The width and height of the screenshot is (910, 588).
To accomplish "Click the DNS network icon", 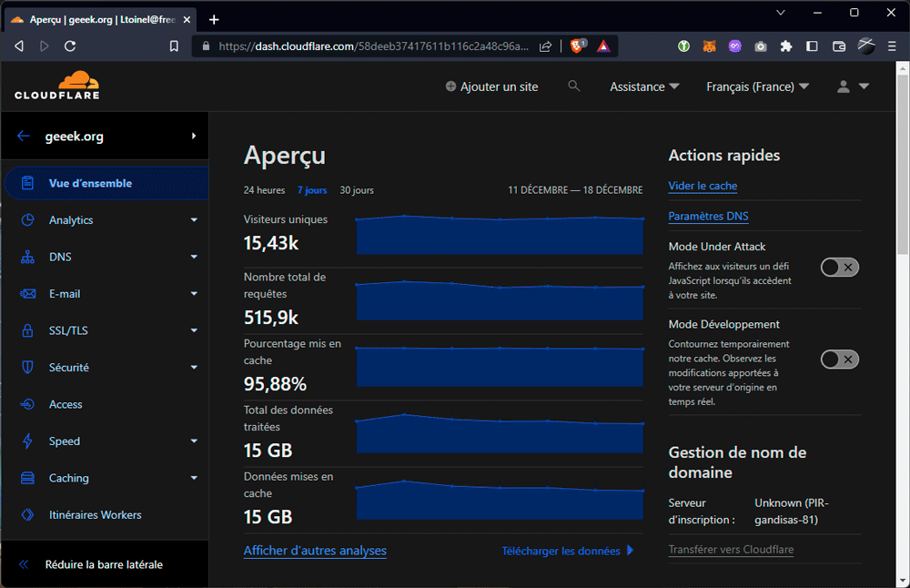I will [x=27, y=257].
